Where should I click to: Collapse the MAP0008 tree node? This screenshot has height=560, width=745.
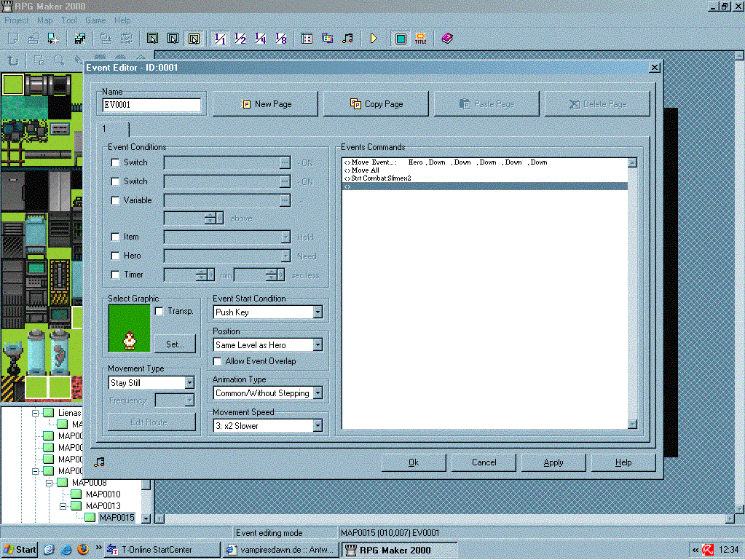pos(49,483)
